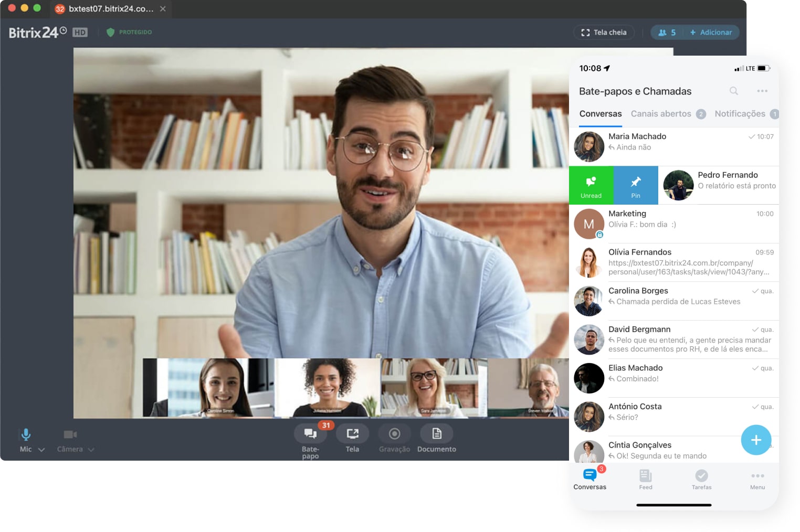Mark chat as Unread with green button
Image resolution: width=800 pixels, height=532 pixels.
point(591,185)
